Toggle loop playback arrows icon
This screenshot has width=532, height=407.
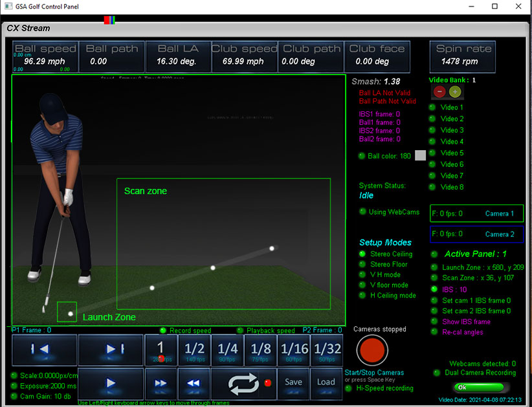click(x=243, y=384)
